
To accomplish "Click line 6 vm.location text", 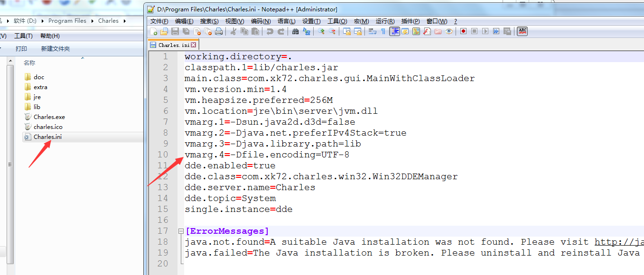I will [x=281, y=111].
